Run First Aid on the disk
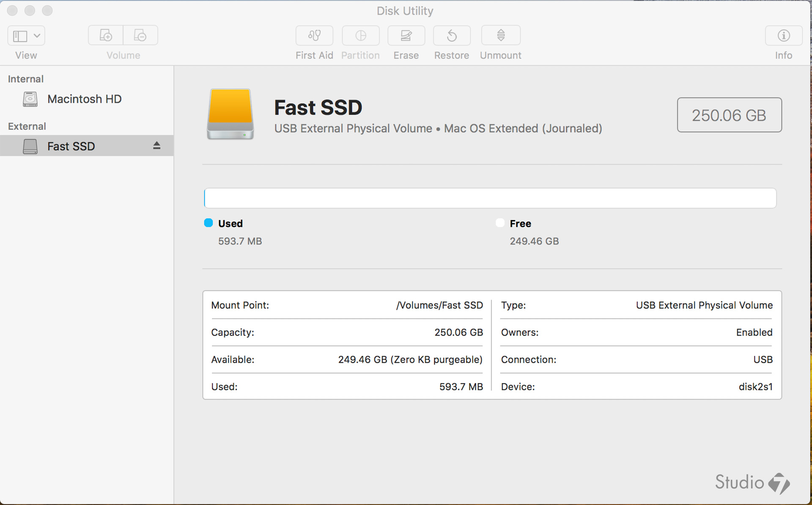Screen dimensions: 812x505 (x=314, y=36)
